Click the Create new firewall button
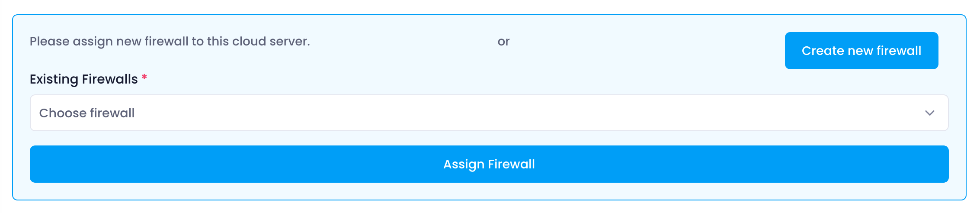 pyautogui.click(x=861, y=51)
